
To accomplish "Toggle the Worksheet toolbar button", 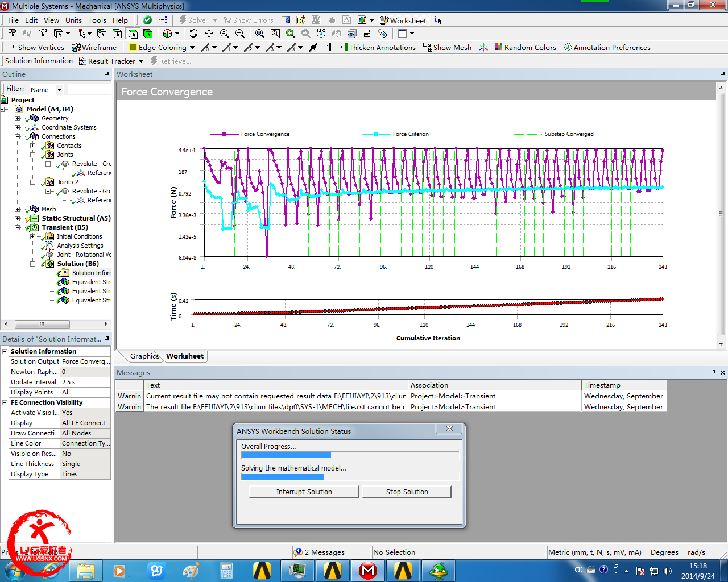I will (x=403, y=20).
